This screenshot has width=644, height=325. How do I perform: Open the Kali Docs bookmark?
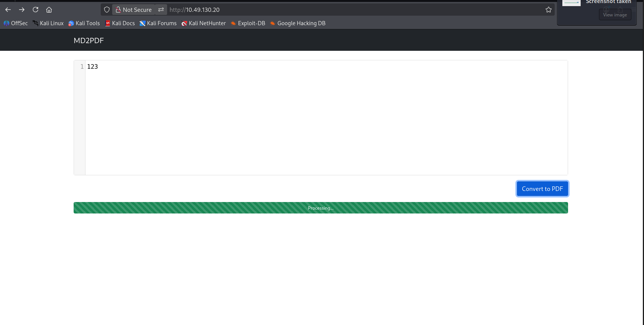120,23
